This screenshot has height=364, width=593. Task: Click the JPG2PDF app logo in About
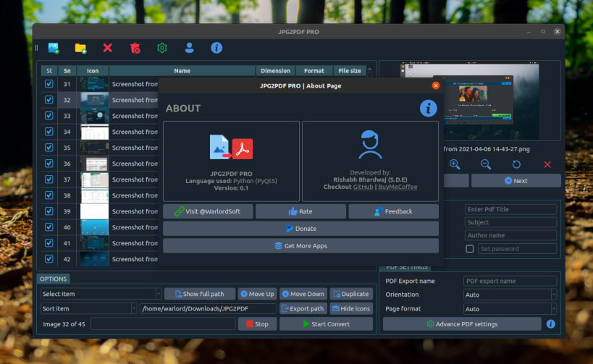(x=231, y=147)
